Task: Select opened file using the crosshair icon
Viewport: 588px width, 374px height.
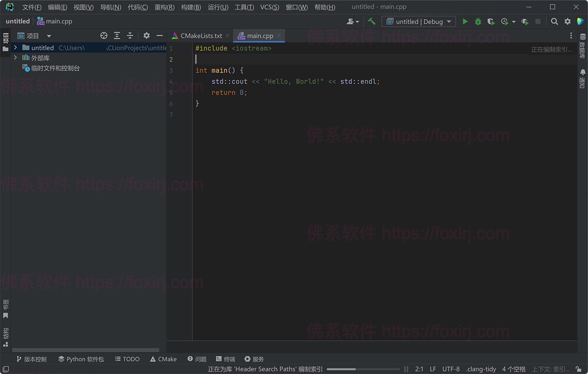Action: click(103, 35)
